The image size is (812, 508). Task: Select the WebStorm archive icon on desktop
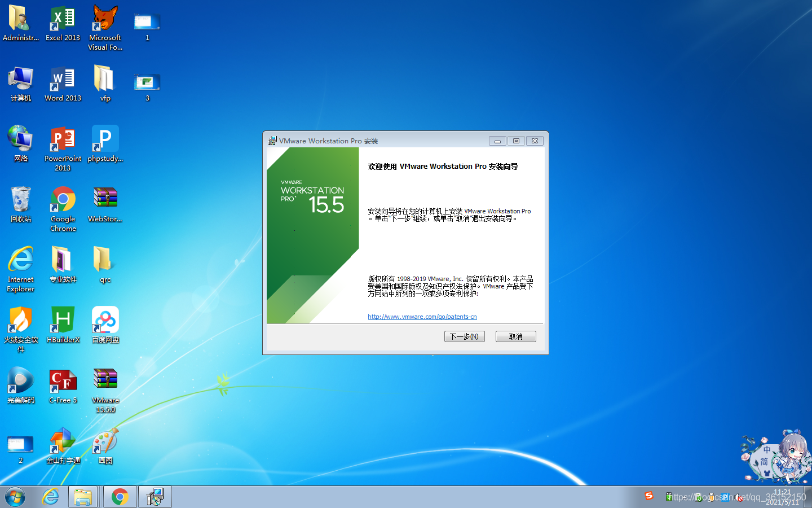pyautogui.click(x=105, y=205)
